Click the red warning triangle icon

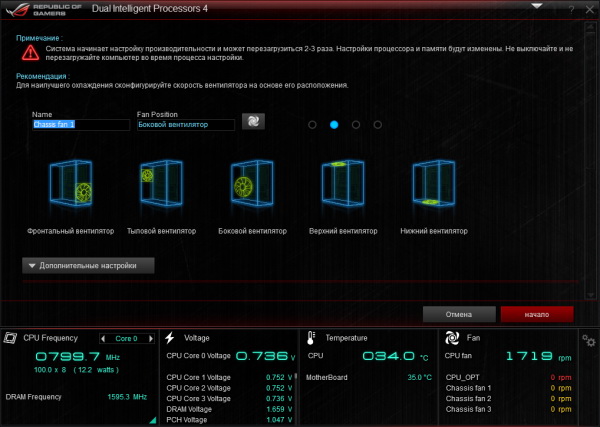(x=30, y=53)
